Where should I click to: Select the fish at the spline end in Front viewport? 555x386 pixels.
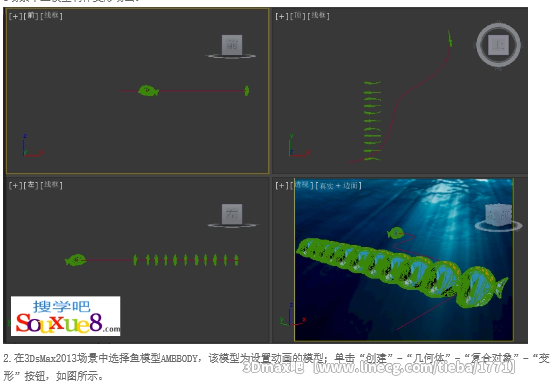tap(247, 91)
